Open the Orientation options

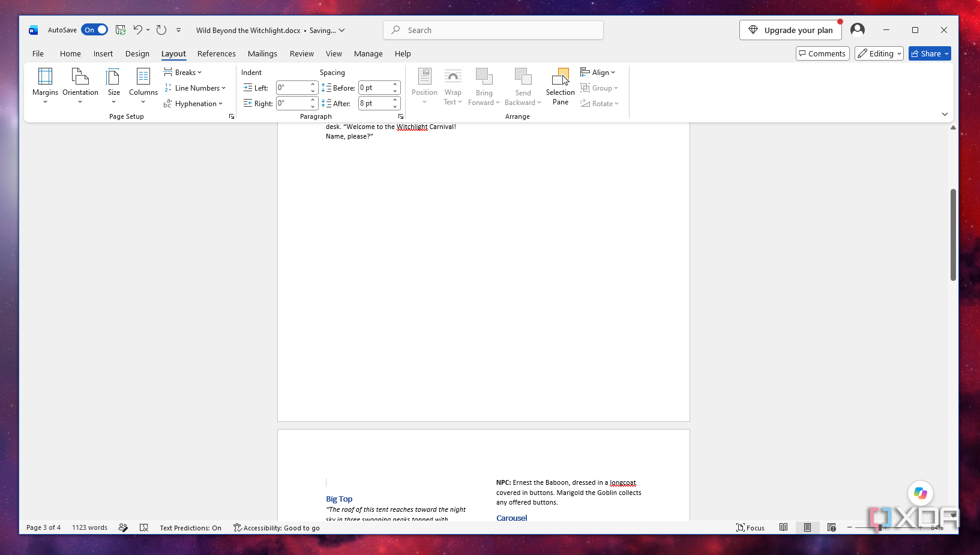click(80, 85)
